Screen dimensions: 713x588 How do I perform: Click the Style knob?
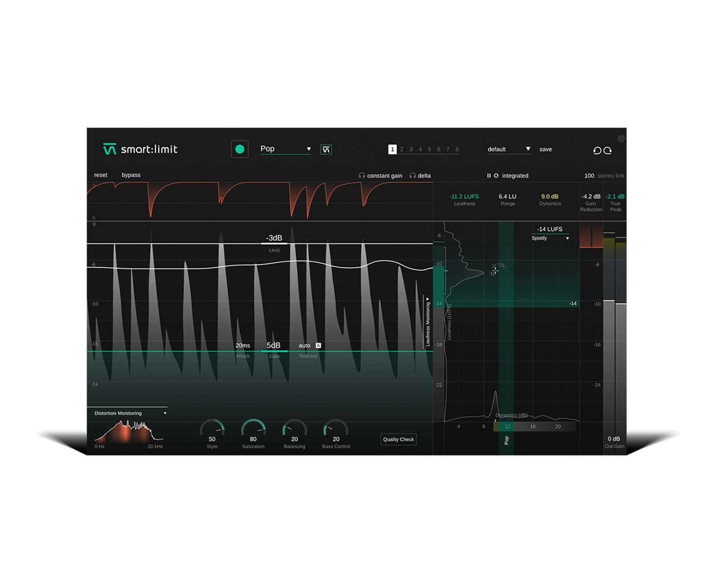[212, 429]
